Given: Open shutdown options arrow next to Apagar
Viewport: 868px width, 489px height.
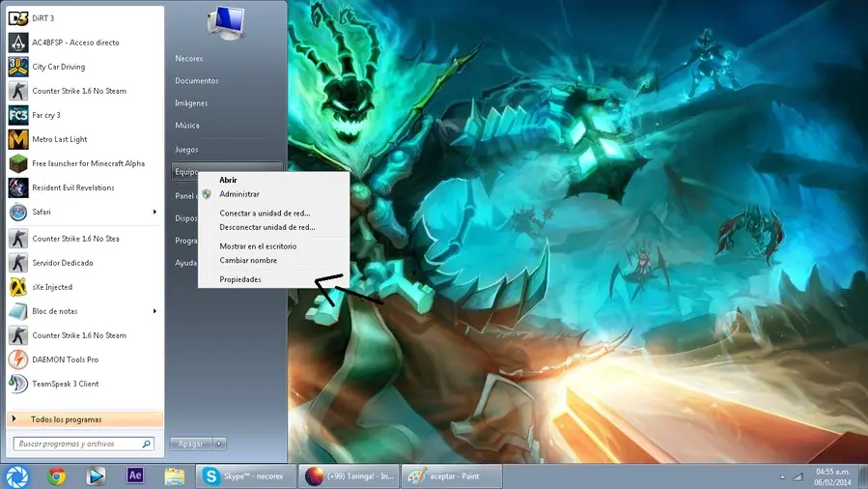Looking at the screenshot, I should [x=219, y=444].
